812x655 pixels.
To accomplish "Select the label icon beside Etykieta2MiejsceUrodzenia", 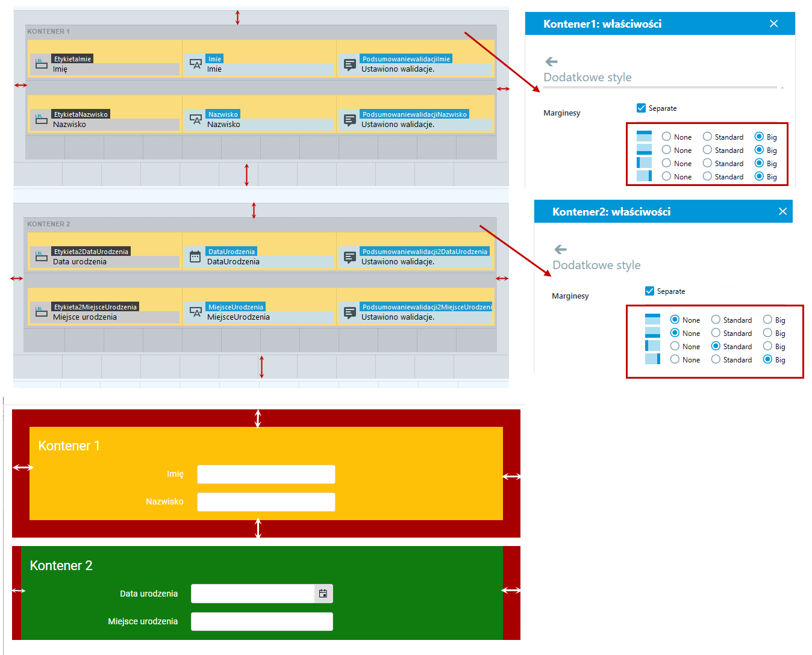I will pos(41,312).
